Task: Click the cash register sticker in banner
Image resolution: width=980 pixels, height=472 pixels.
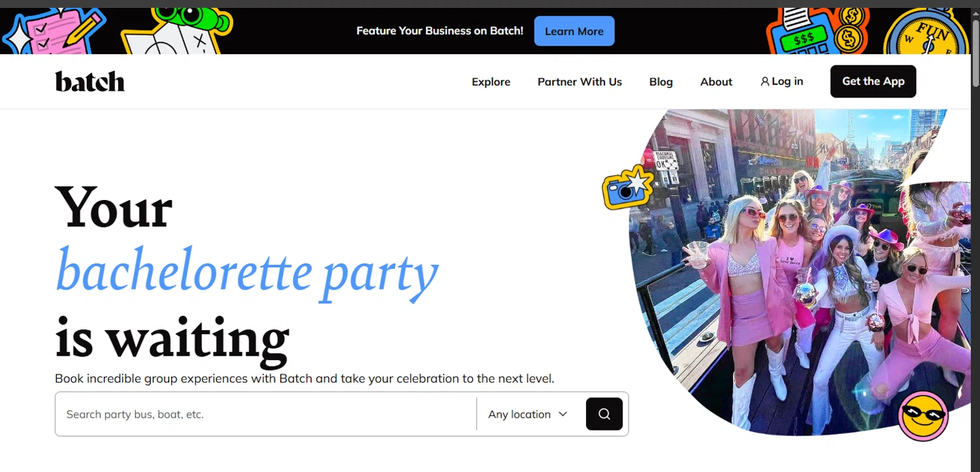Action: tap(817, 31)
